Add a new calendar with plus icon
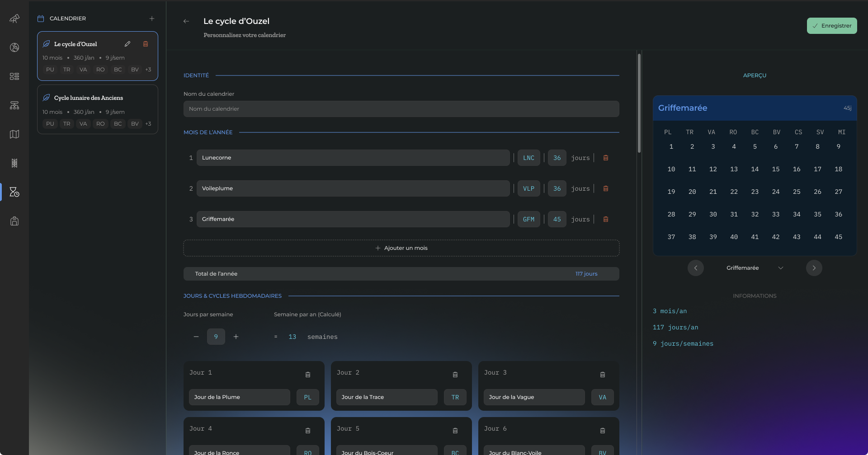Screen dimensions: 868x455 click(152, 19)
